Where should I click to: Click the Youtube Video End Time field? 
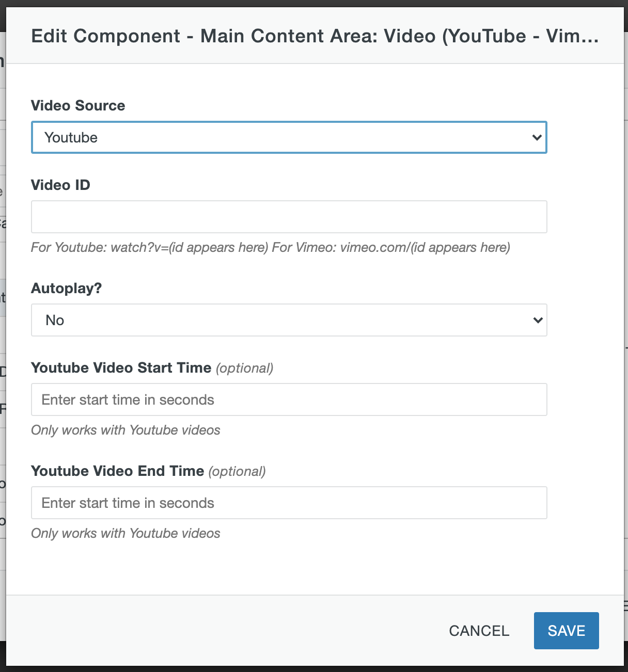click(x=289, y=502)
